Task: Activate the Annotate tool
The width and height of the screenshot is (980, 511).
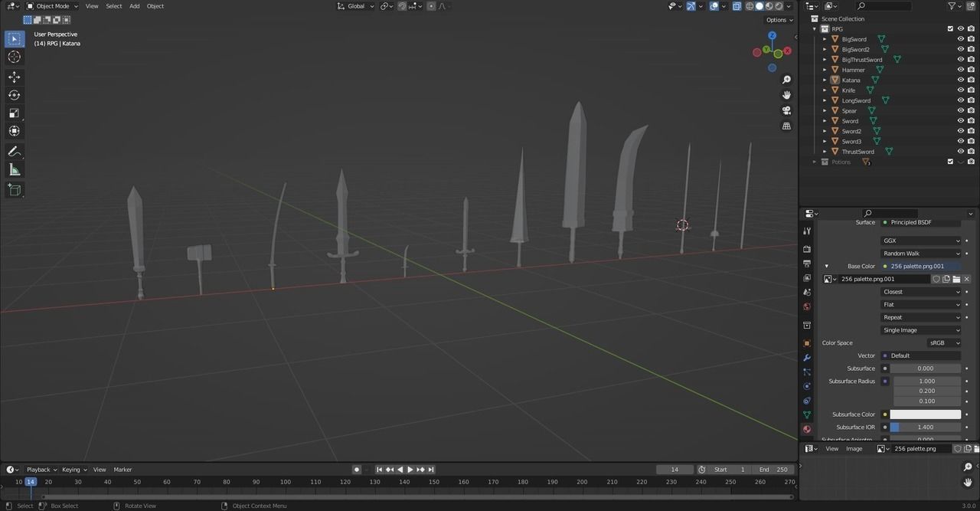Action: click(x=14, y=151)
